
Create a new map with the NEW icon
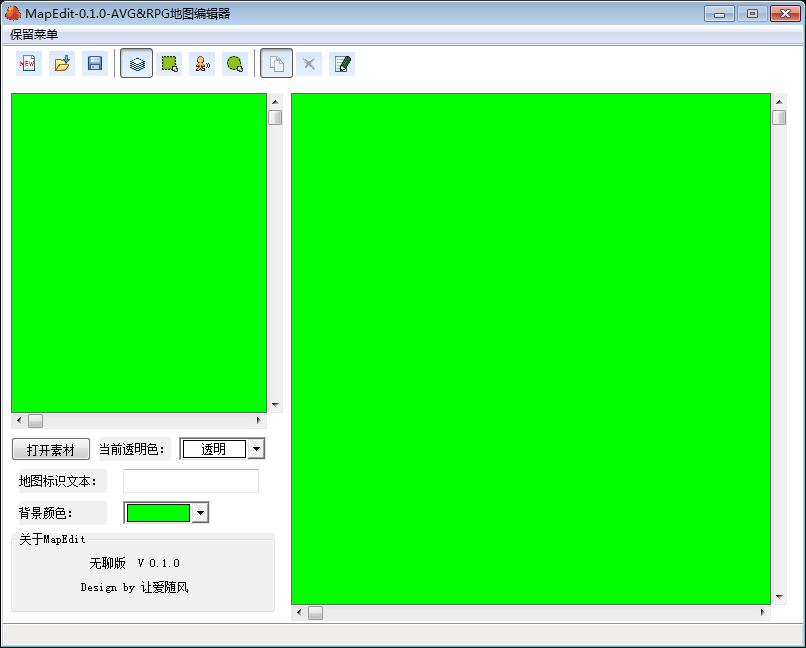point(28,64)
